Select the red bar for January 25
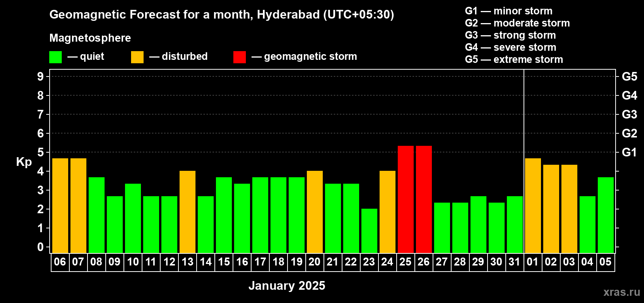Image resolution: width=644 pixels, height=303 pixels. point(406,199)
